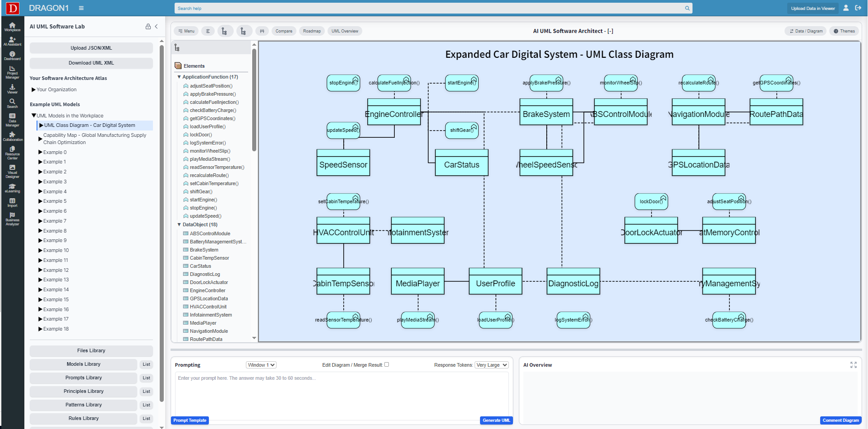Click the Upload JSON/XML button
This screenshot has height=429, width=868.
click(91, 48)
